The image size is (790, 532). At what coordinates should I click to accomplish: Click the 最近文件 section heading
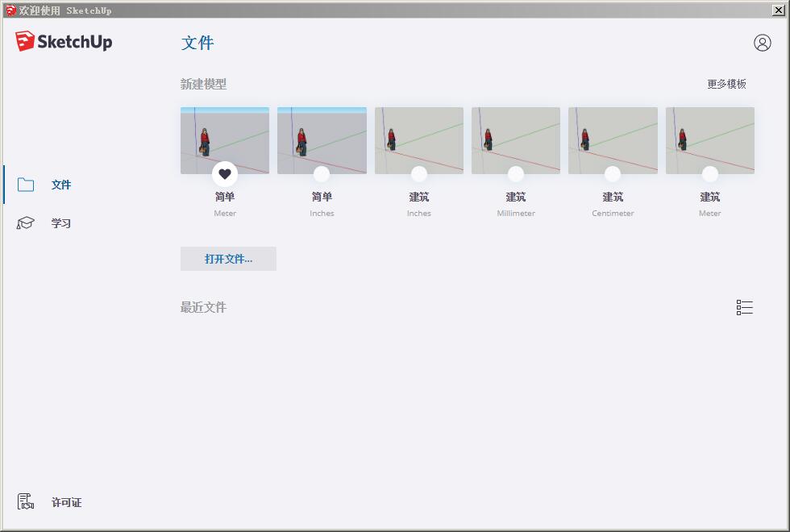pyautogui.click(x=203, y=307)
